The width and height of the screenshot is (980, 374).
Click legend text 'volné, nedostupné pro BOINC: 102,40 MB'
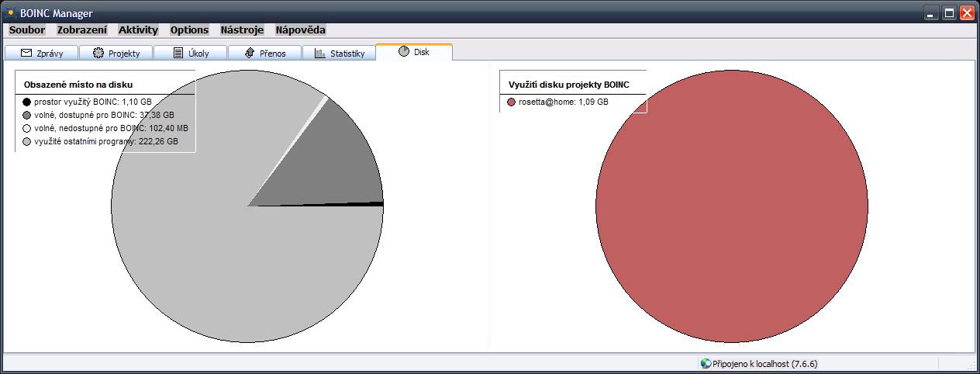[x=111, y=128]
